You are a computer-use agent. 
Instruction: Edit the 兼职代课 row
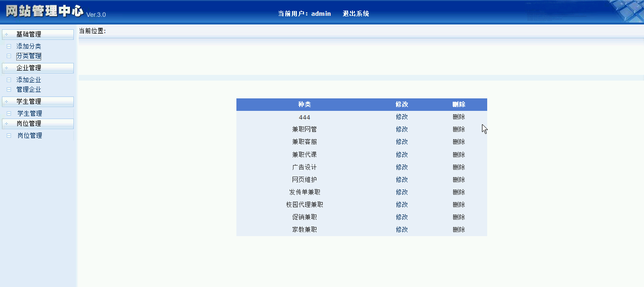(x=402, y=155)
